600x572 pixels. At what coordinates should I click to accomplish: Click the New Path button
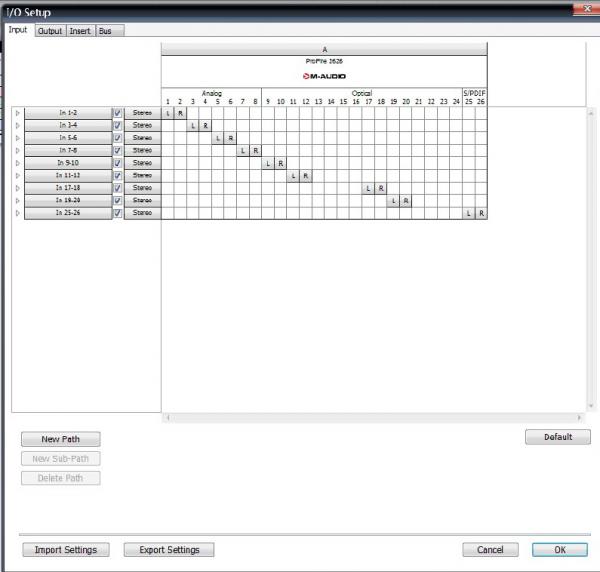pyautogui.click(x=60, y=439)
